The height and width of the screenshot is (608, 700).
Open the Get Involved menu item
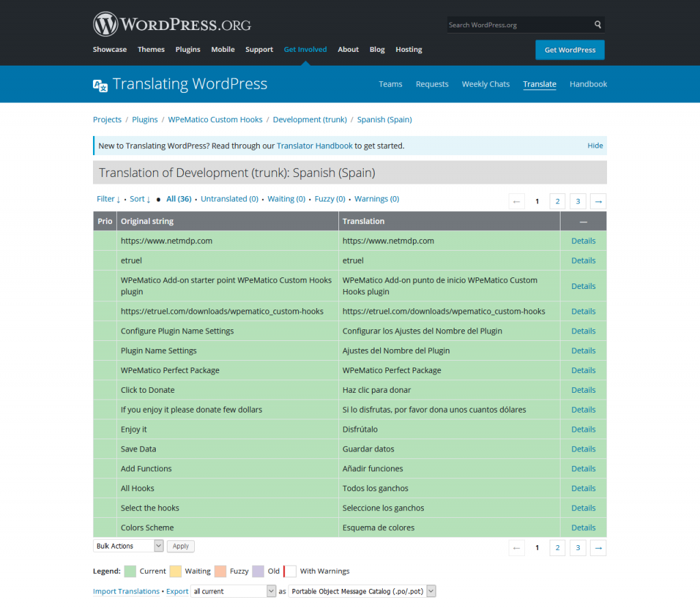[x=306, y=49]
